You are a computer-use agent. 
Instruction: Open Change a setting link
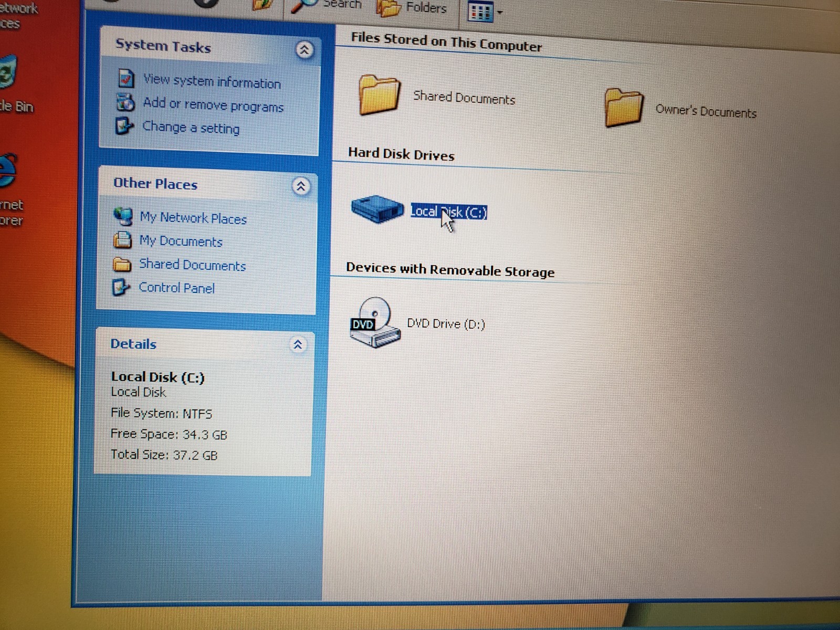point(191,128)
